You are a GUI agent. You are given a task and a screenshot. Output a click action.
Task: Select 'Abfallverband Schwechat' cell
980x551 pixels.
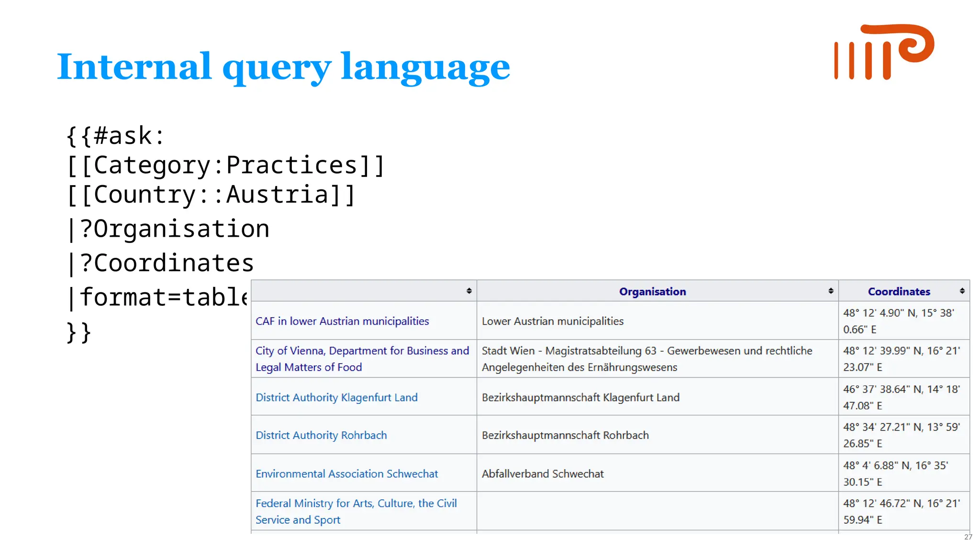[657, 474]
